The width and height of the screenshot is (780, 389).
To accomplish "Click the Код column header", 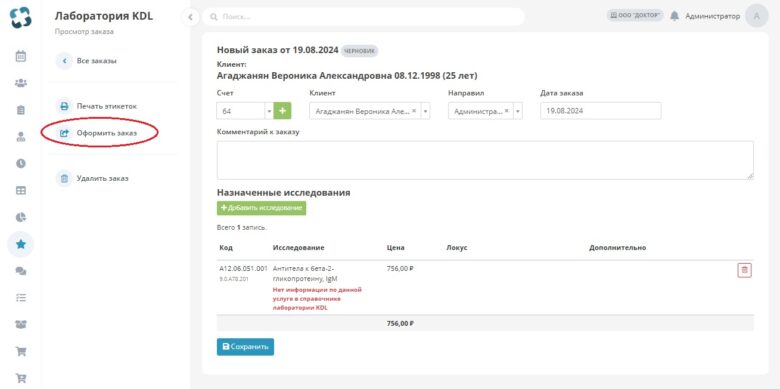I will pos(225,247).
